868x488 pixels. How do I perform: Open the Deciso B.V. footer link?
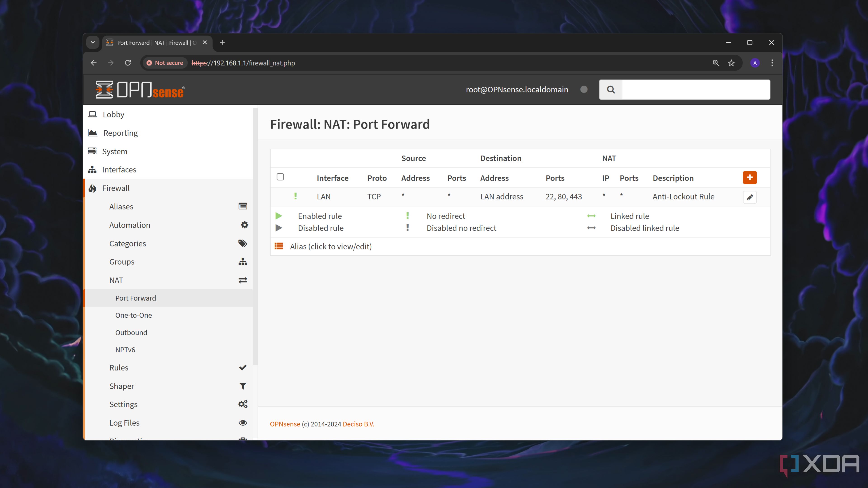[x=358, y=424]
